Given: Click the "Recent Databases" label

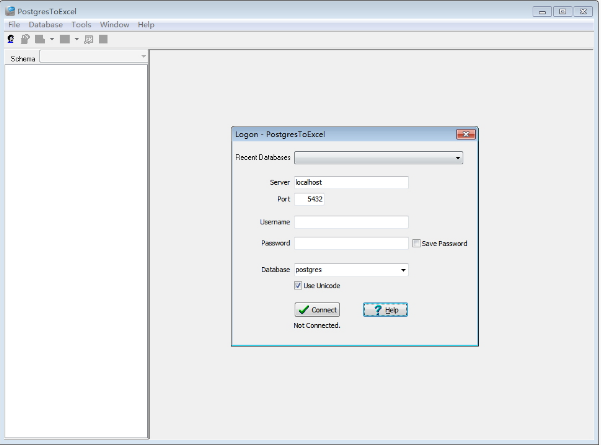Looking at the screenshot, I should click(x=263, y=158).
